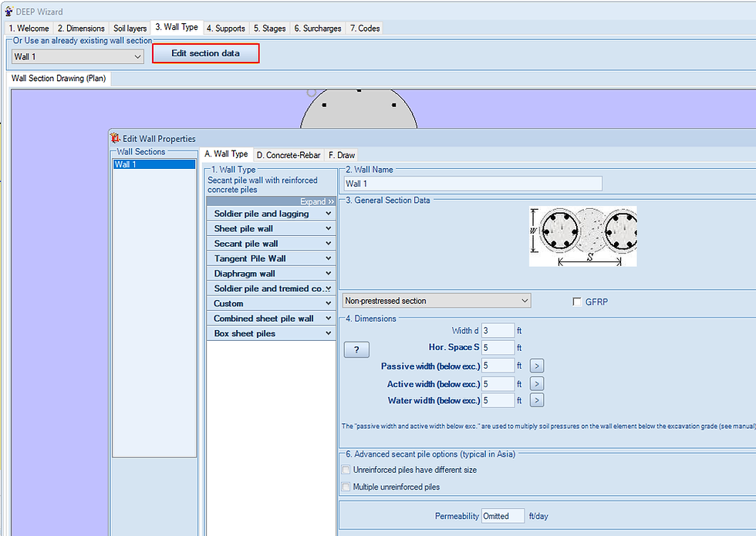Click the Expand » bar
This screenshot has height=536, width=756.
[271, 201]
